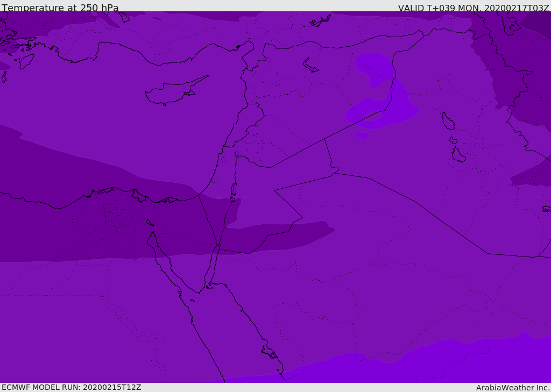Click the 'VALID T+039 MON. 20200217T03Z' timestamp

(474, 8)
